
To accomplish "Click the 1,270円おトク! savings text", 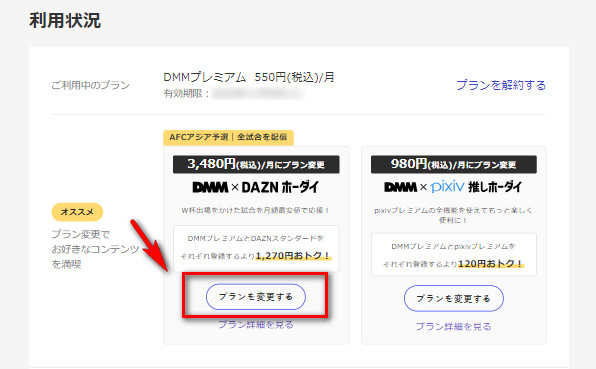I will 293,256.
